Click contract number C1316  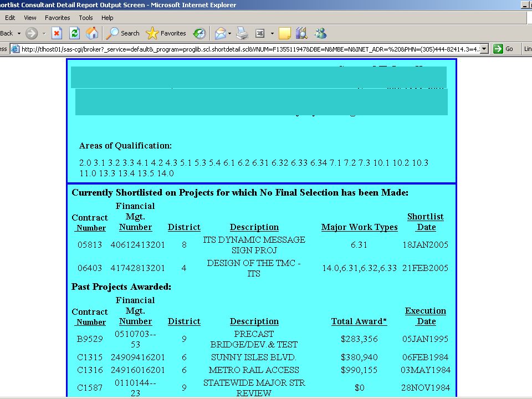click(90, 370)
